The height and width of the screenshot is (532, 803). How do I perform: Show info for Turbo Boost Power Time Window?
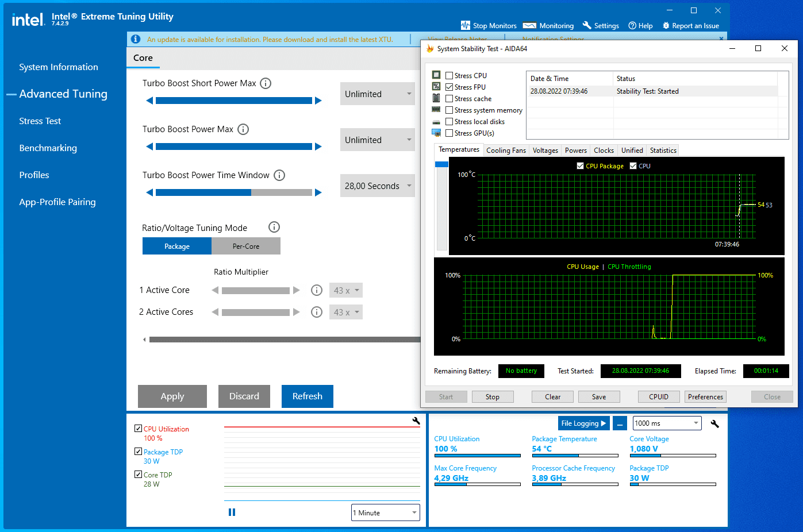[279, 175]
